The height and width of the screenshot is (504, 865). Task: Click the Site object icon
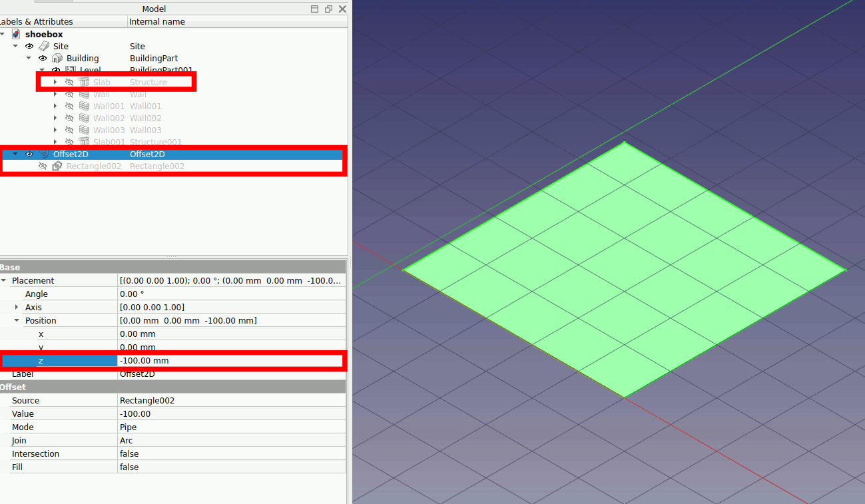(44, 46)
